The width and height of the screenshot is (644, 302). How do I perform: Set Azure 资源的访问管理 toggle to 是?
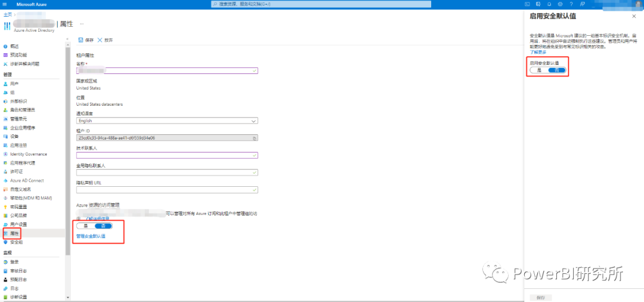[x=85, y=226]
